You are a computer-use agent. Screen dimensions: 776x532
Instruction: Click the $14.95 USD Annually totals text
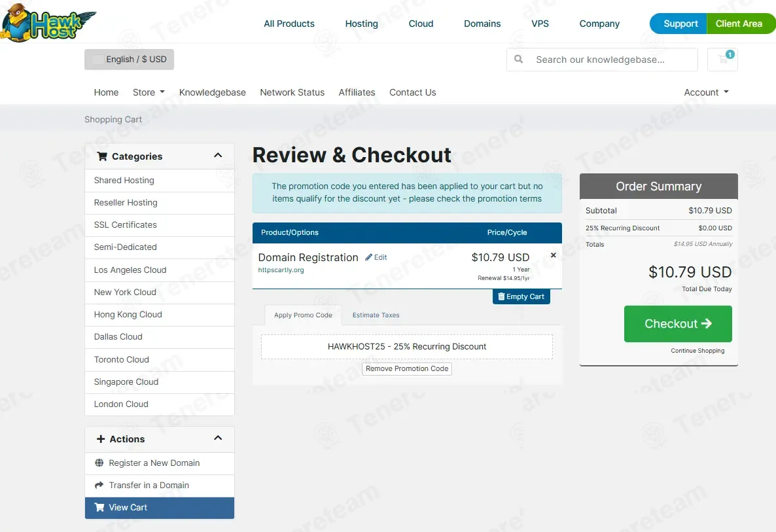(703, 244)
